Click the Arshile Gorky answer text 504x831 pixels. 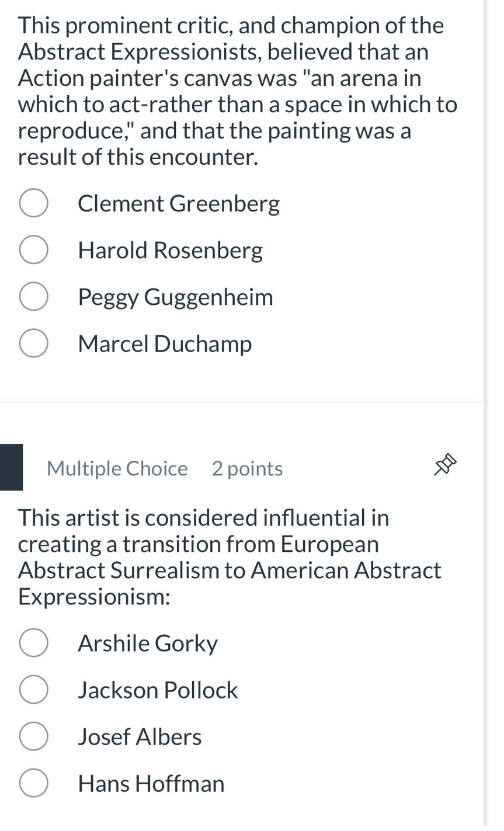(x=147, y=642)
